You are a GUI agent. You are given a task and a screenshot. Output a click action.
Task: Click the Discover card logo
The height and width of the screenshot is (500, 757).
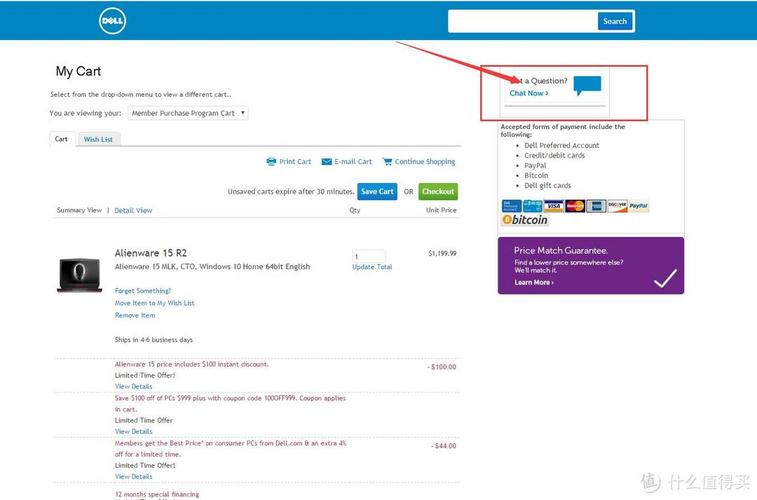click(x=617, y=206)
